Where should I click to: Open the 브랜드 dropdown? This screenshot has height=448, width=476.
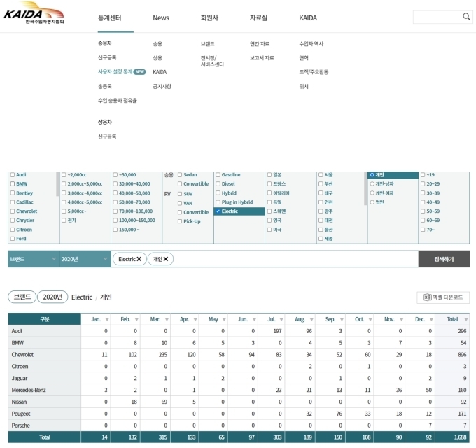point(34,259)
